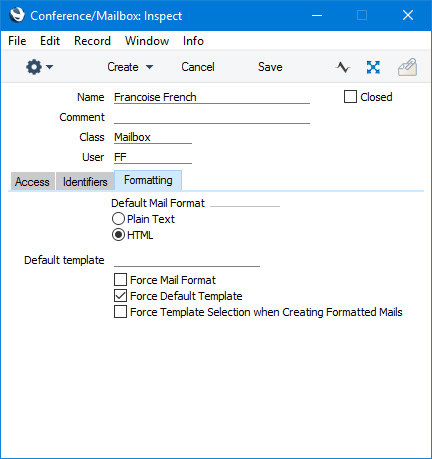
Task: Minimize the Conference/Mailbox window
Action: [317, 15]
